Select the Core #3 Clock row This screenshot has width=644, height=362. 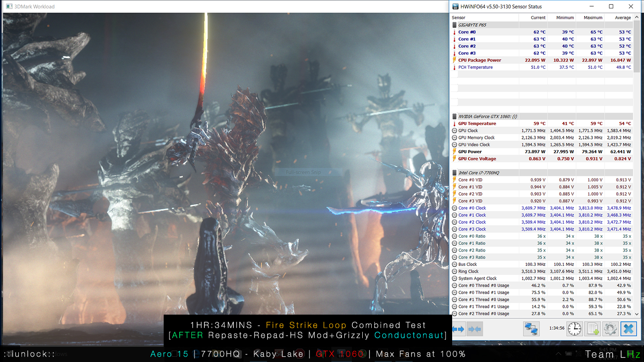click(542, 229)
